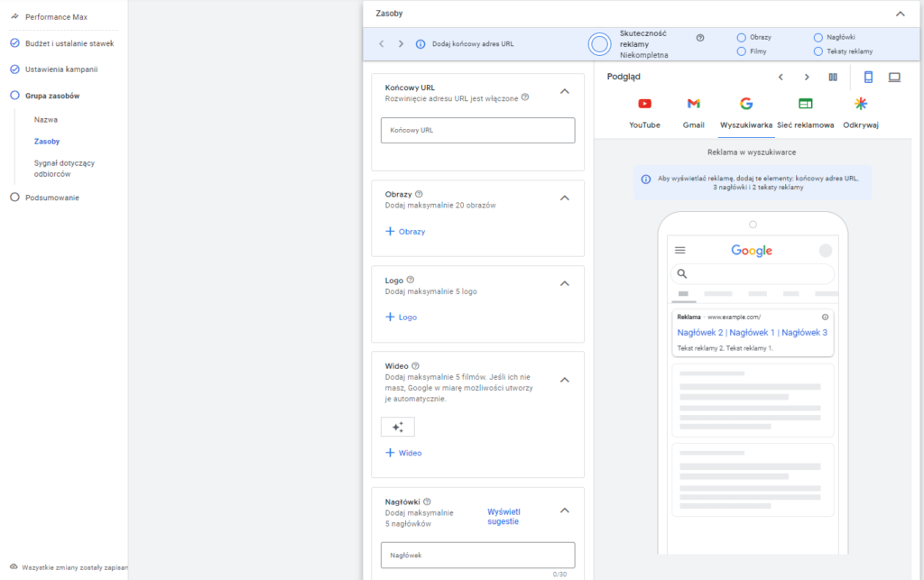Click the Odkrywaj (Discover) icon

pyautogui.click(x=861, y=104)
